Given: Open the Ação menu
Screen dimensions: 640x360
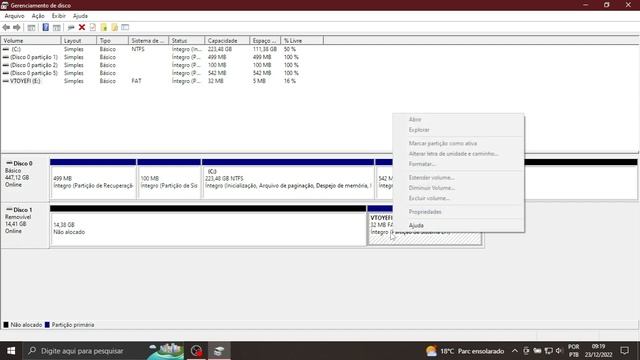Looking at the screenshot, I should (38, 16).
